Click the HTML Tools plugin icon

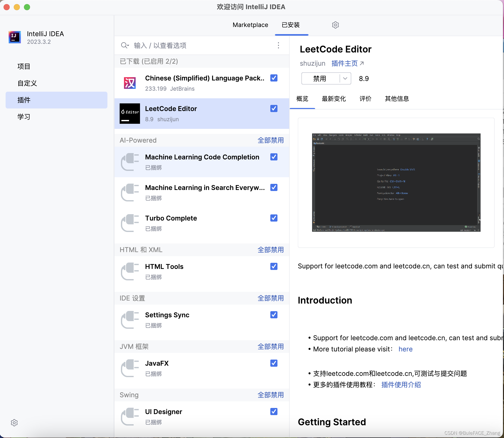(x=130, y=271)
